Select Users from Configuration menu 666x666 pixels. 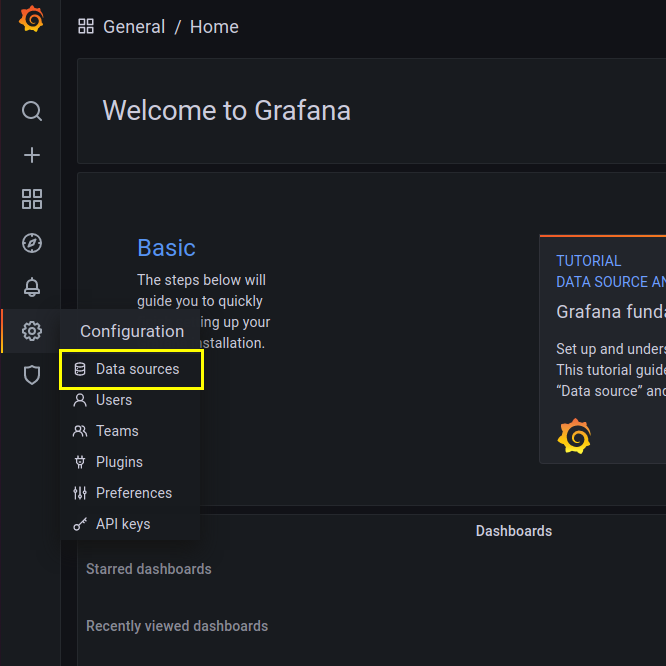[130, 400]
